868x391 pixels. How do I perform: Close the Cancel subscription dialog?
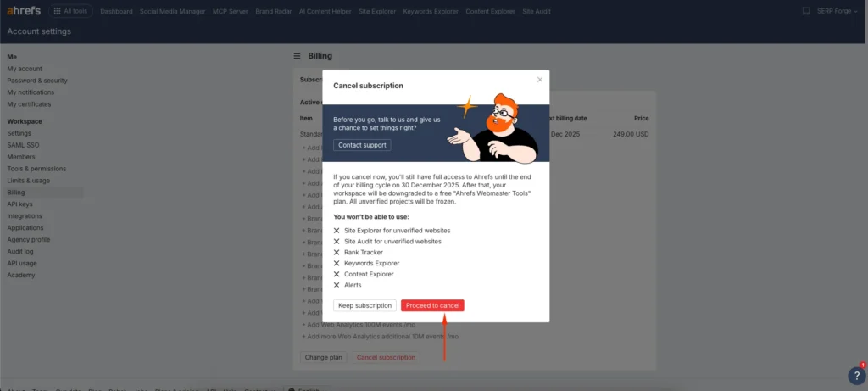pyautogui.click(x=540, y=80)
